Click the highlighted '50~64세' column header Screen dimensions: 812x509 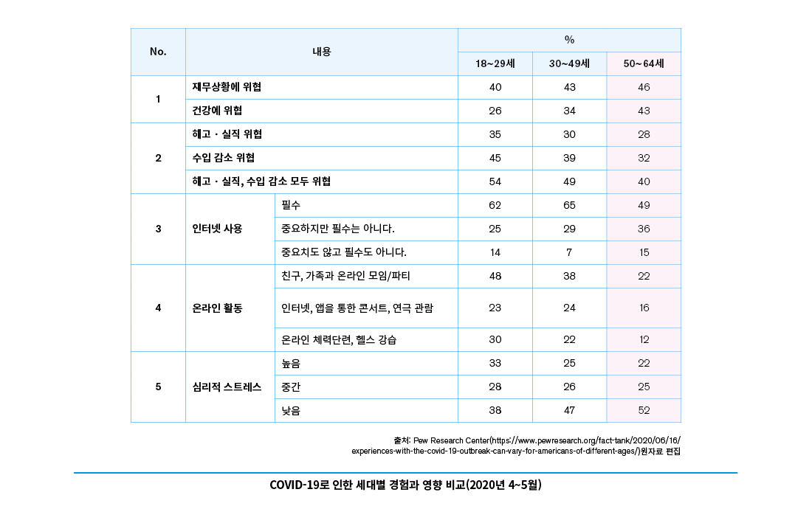coord(644,64)
